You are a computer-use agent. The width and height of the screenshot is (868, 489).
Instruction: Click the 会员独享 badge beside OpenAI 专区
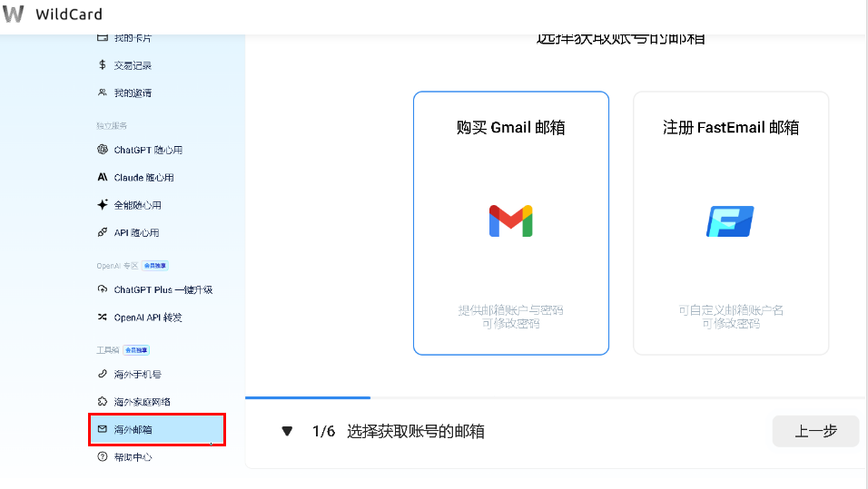click(x=155, y=266)
